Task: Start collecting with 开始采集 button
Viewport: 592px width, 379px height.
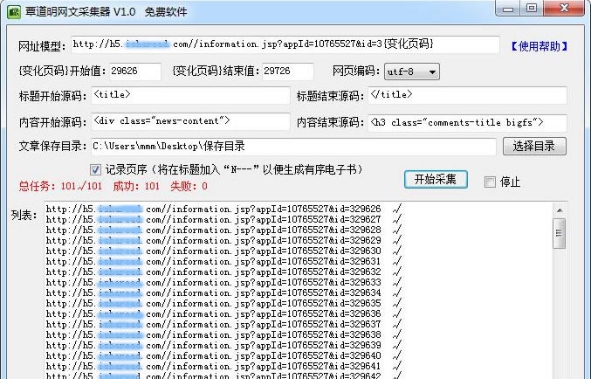Action: [436, 179]
